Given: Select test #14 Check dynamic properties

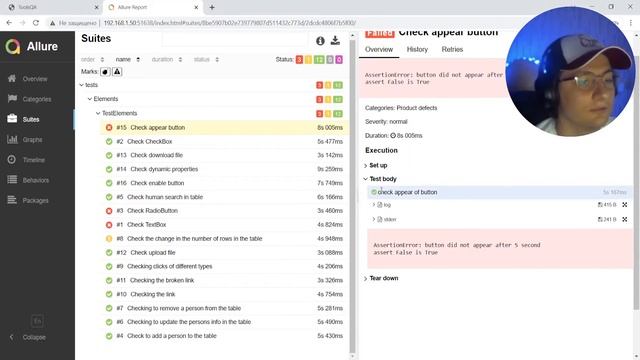Looking at the screenshot, I should tap(224, 169).
